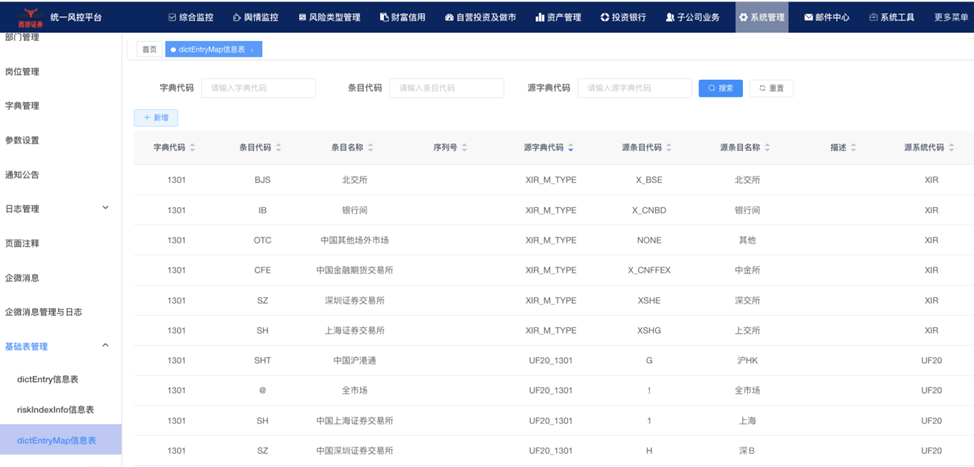
Task: Sort by 条目名称 column icon
Action: (371, 148)
